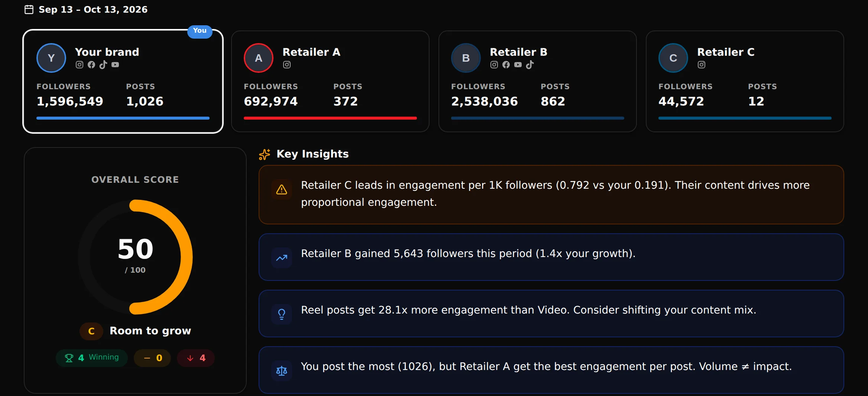This screenshot has width=868, height=396.
Task: Click the Room to grow text
Action: [150, 331]
